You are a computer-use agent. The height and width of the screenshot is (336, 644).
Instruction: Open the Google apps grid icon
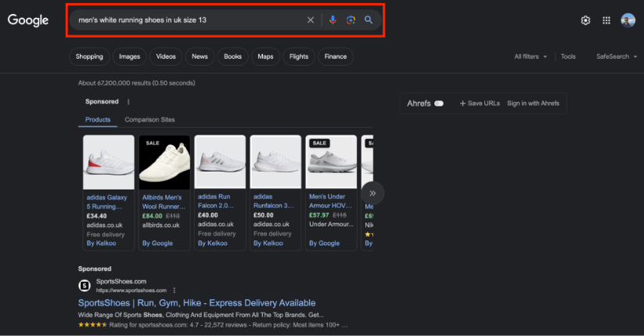[x=606, y=20]
